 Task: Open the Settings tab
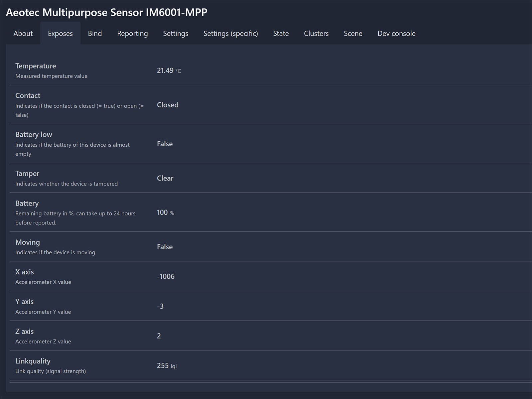(x=176, y=34)
